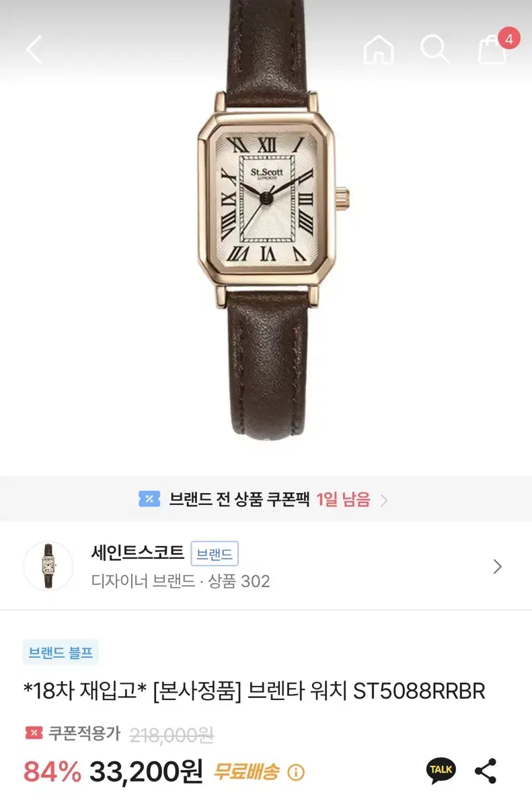Image resolution: width=532 pixels, height=807 pixels.
Task: Tap the share icon beside price
Action: click(486, 771)
